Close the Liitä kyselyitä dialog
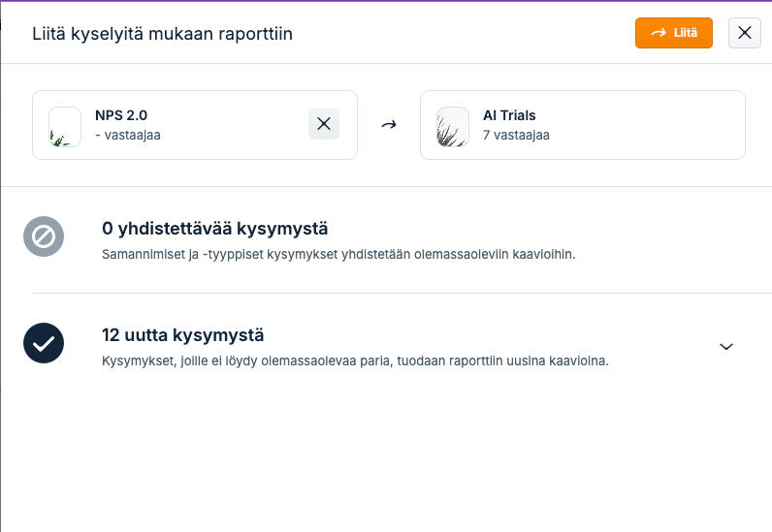 [745, 33]
